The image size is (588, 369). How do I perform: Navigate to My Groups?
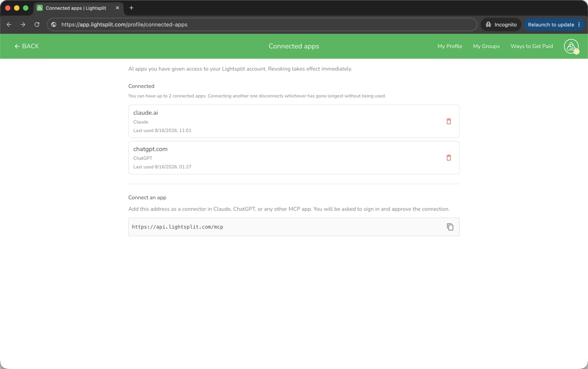486,46
